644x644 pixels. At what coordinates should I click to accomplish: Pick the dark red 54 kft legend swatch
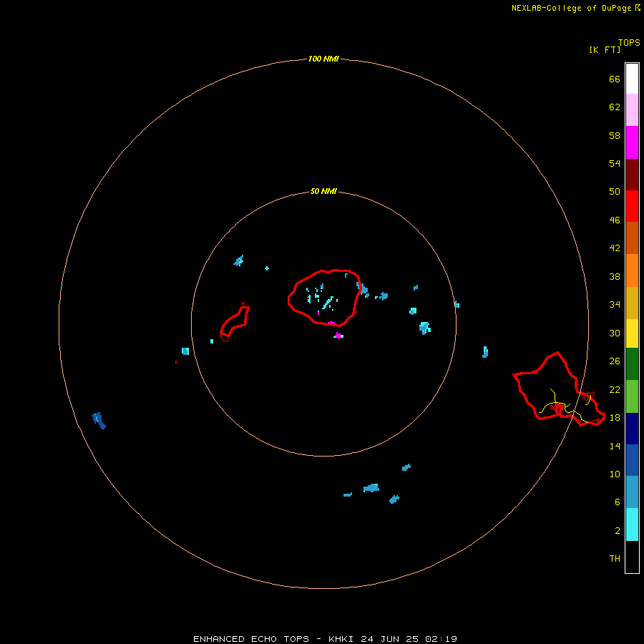632,174
